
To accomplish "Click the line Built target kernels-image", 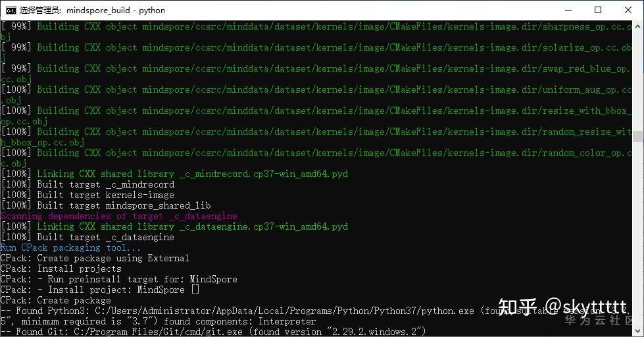I will (x=87, y=195).
